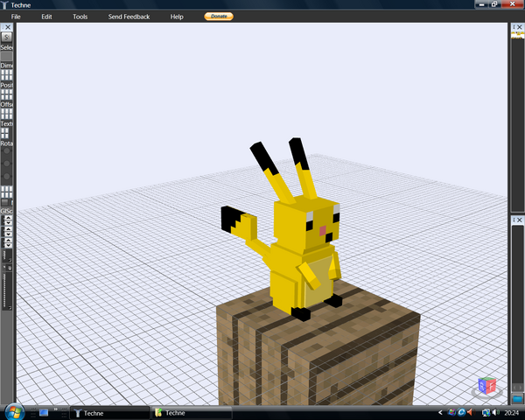Viewport: 525px width, 420px height.
Task: Close the upper right side panel
Action: 520,27
